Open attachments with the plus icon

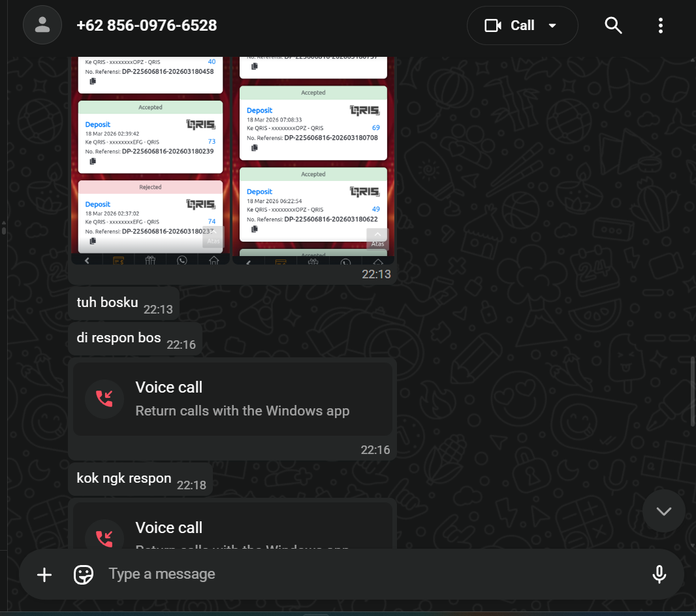click(44, 574)
